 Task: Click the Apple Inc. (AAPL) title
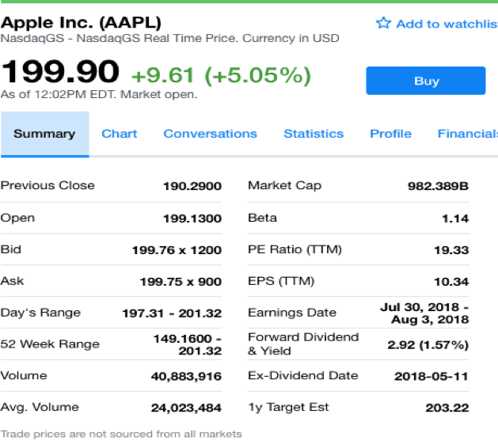click(x=81, y=22)
